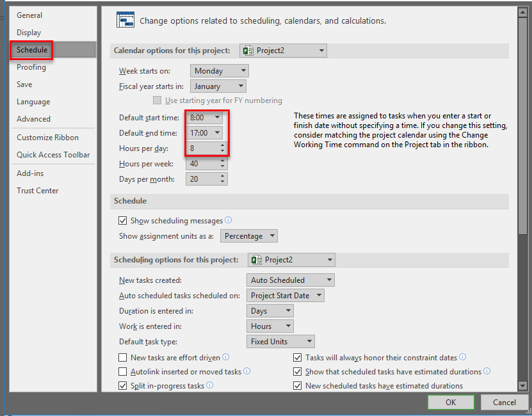Click info icon beside Autolink inserted tasks
This screenshot has height=416, width=532.
247,371
